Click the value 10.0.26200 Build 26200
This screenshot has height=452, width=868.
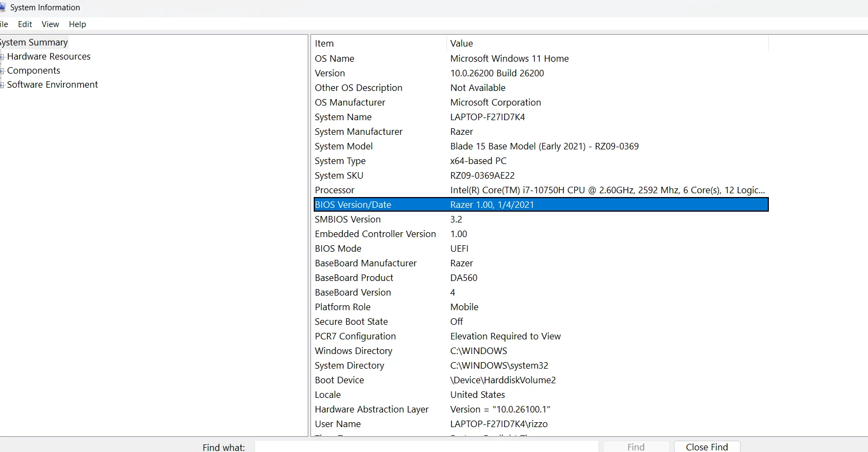pos(497,73)
